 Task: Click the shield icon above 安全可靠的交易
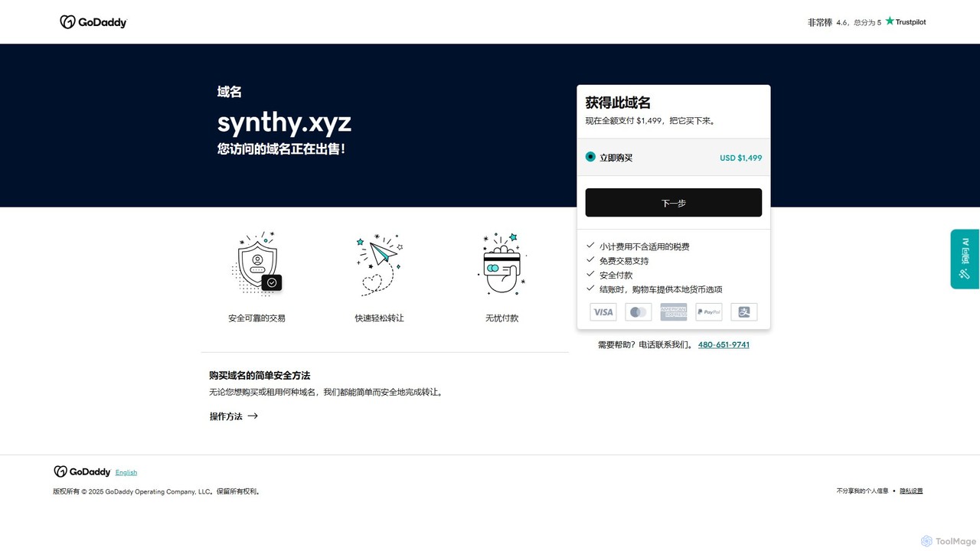pos(256,264)
